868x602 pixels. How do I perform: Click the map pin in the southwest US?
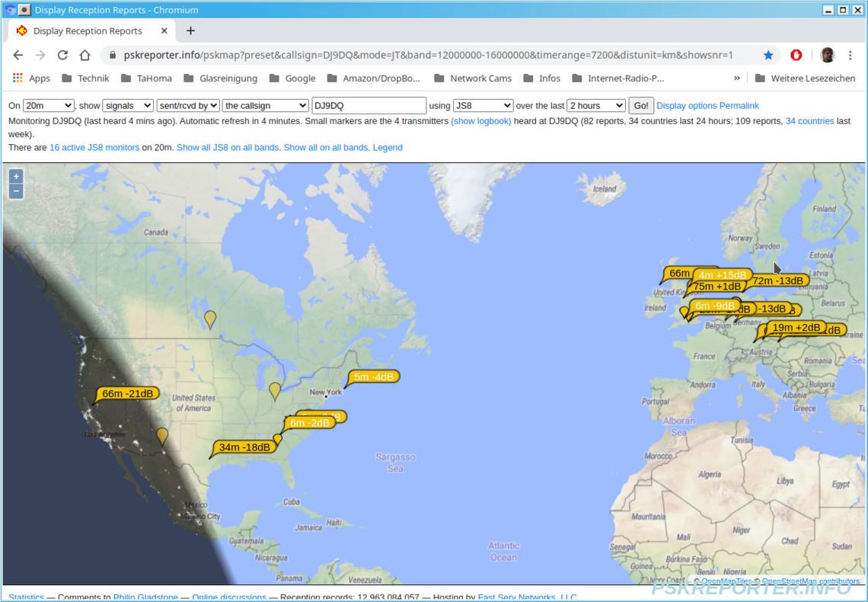161,436
